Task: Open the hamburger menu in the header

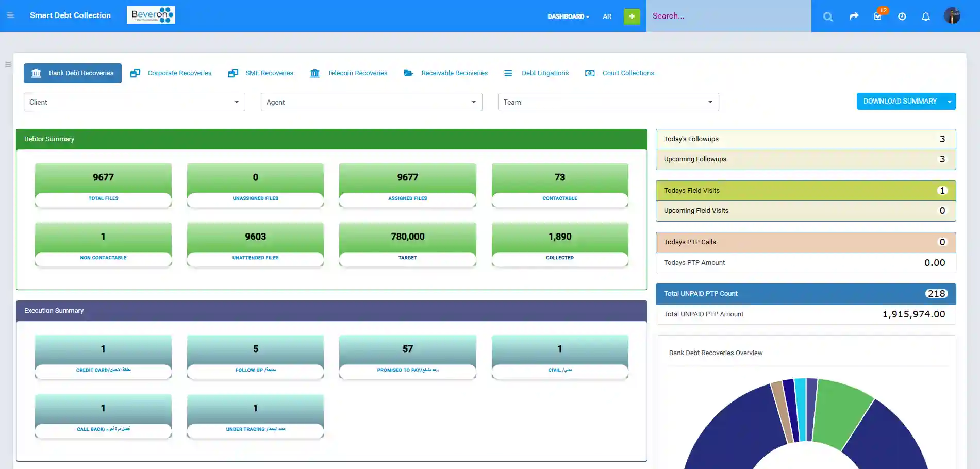Action: point(10,15)
